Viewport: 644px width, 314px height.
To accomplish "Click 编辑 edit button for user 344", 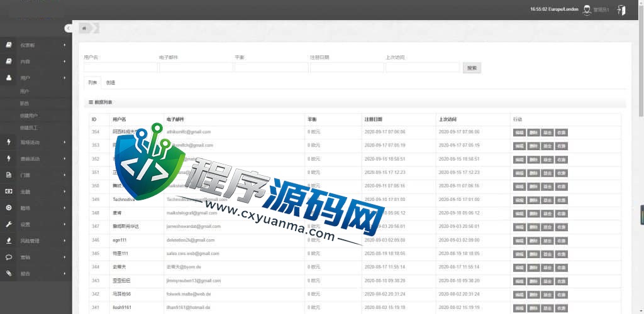I will pos(519,268).
